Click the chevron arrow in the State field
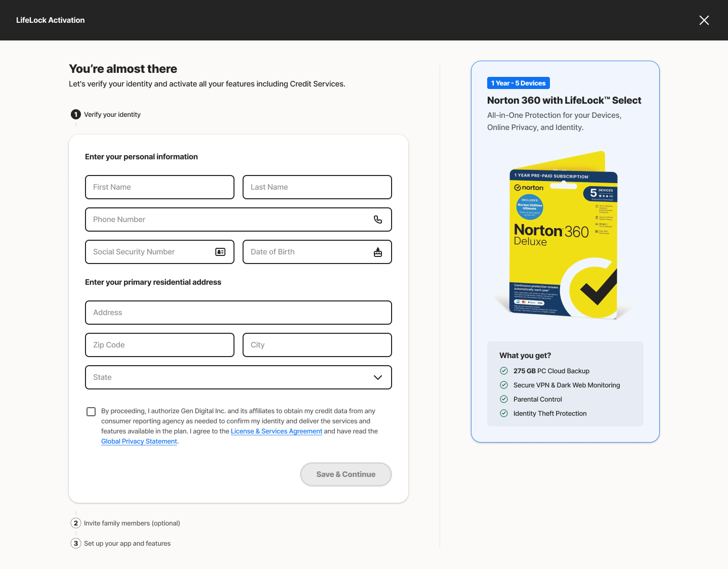Image resolution: width=728 pixels, height=569 pixels. 378,377
